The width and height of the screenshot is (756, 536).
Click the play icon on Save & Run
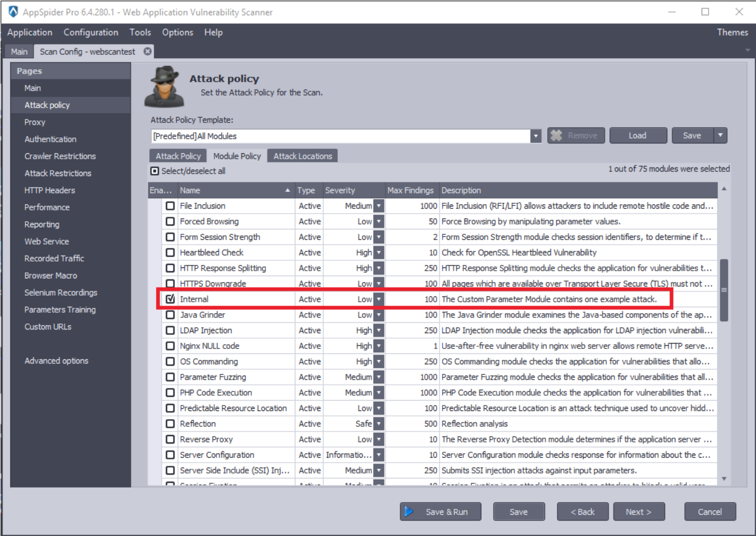[x=409, y=512]
